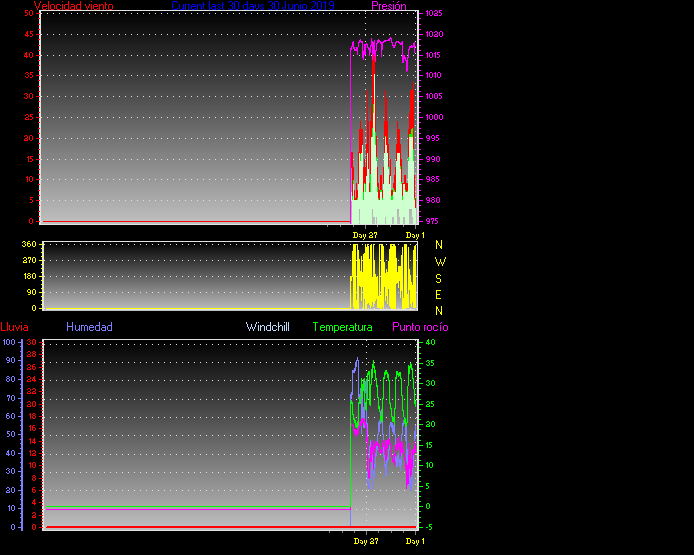Click the red 50 on the wind speed axis
Screen dimensions: 694x555
29,13
